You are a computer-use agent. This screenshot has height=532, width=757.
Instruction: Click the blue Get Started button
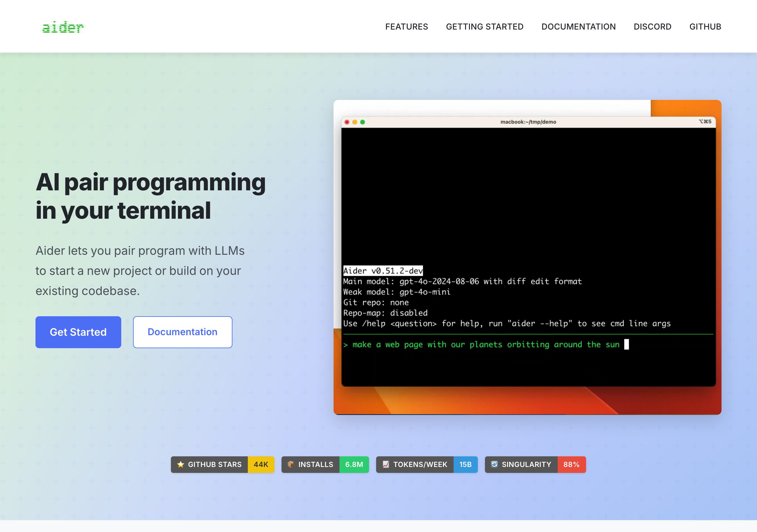(78, 332)
